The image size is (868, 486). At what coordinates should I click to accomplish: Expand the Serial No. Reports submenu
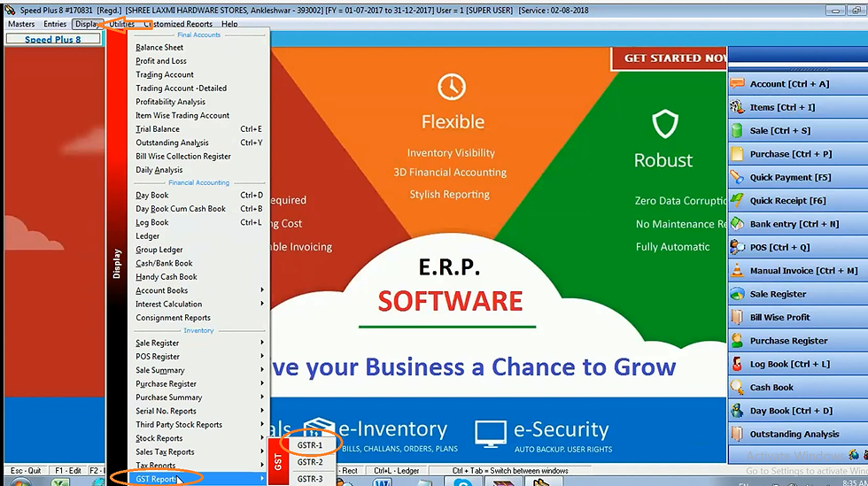coord(198,412)
